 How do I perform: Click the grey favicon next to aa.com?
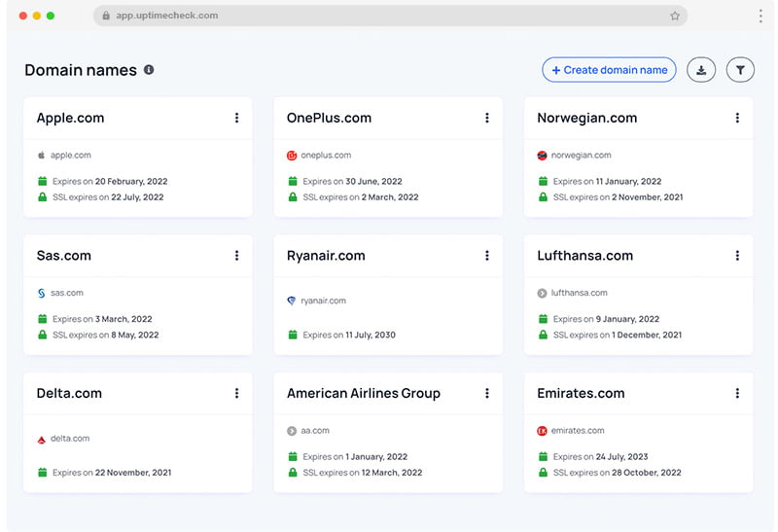point(292,431)
